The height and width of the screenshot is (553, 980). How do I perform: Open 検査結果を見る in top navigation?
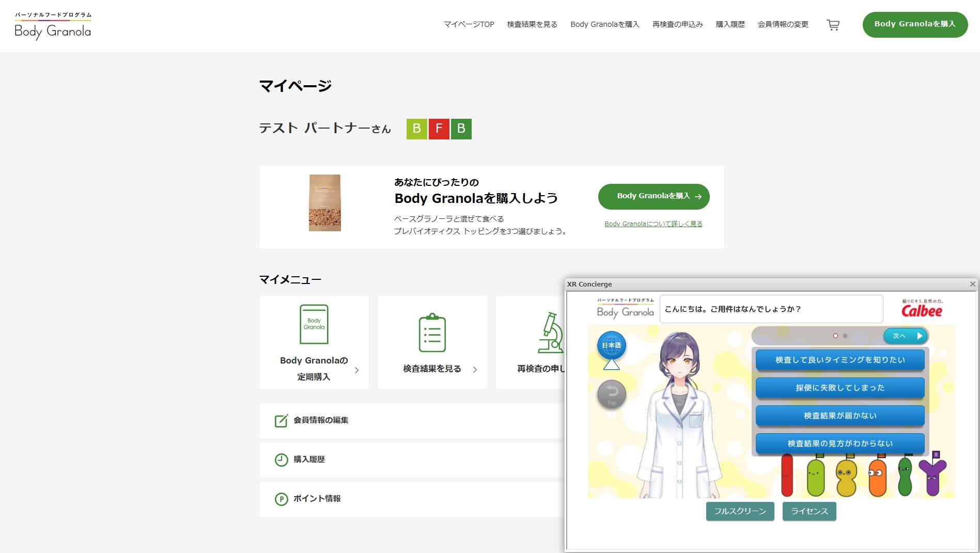tap(532, 24)
